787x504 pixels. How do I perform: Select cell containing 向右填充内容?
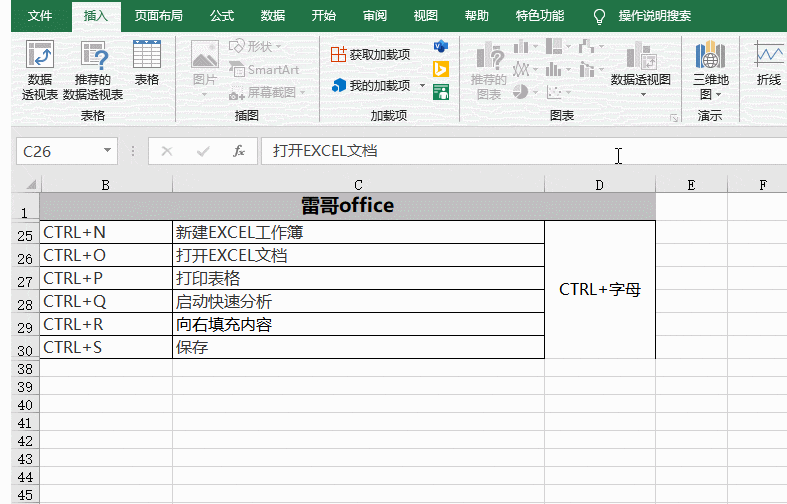coord(358,325)
